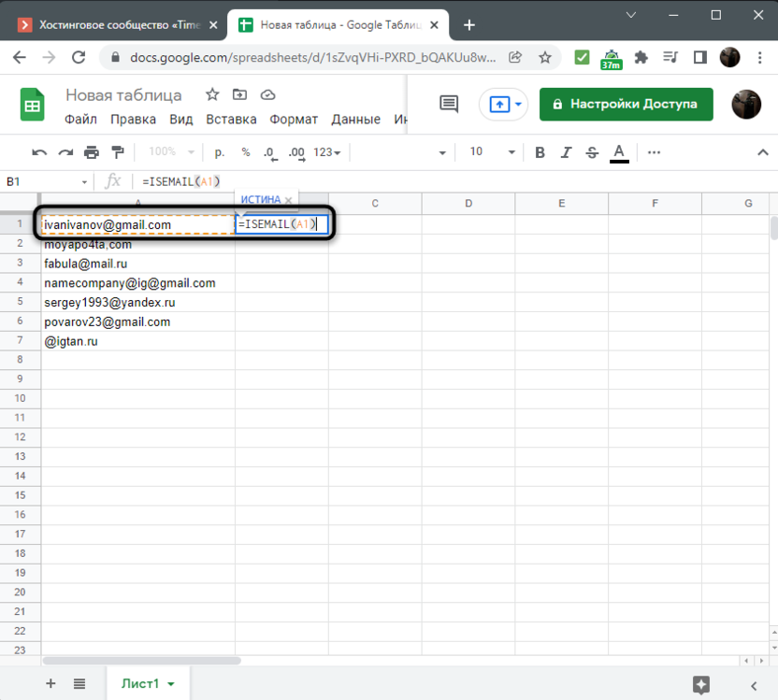The height and width of the screenshot is (700, 778).
Task: Add a new sheet with plus icon
Action: 50,683
